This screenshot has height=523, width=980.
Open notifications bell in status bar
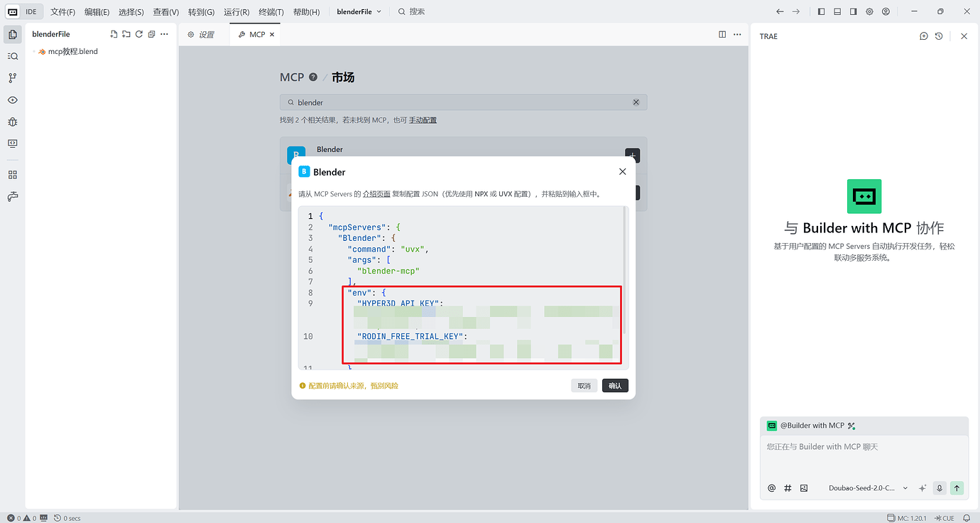tap(967, 518)
